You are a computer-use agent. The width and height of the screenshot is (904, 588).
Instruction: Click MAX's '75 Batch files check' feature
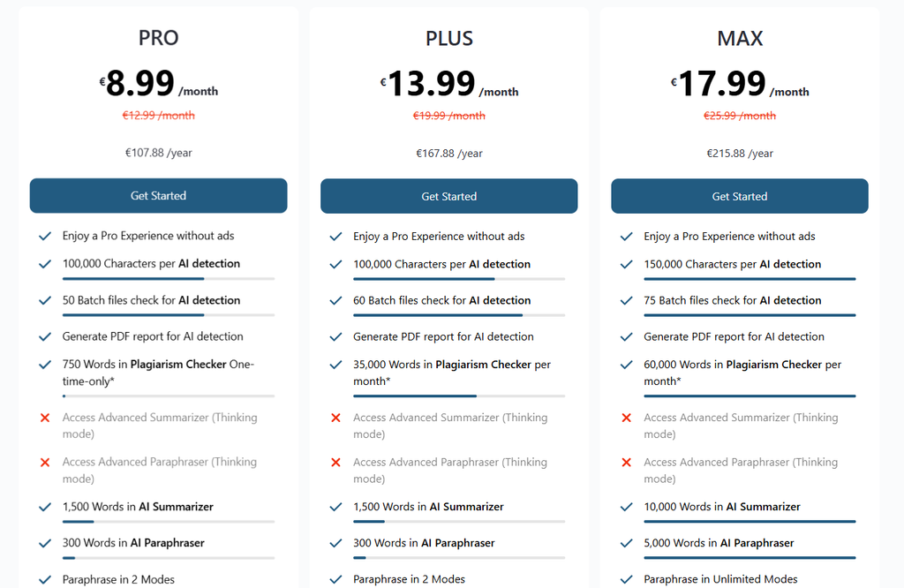tap(732, 300)
